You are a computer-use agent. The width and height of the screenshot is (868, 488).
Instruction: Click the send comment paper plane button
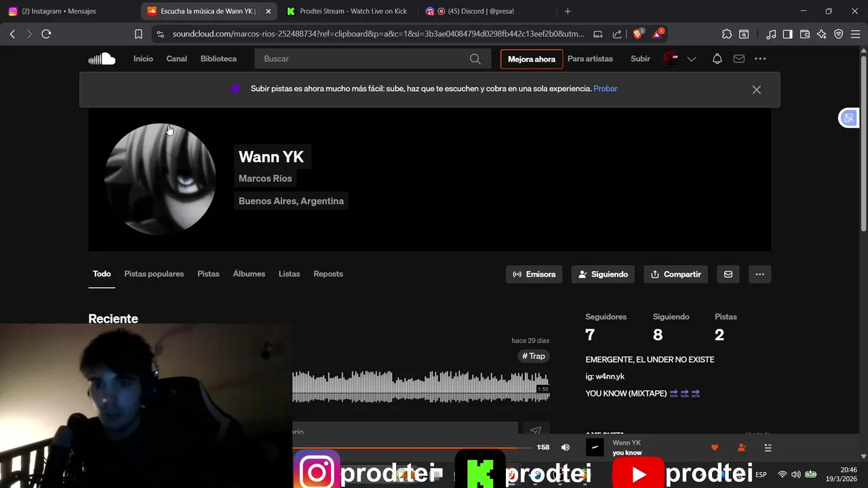coord(536,430)
